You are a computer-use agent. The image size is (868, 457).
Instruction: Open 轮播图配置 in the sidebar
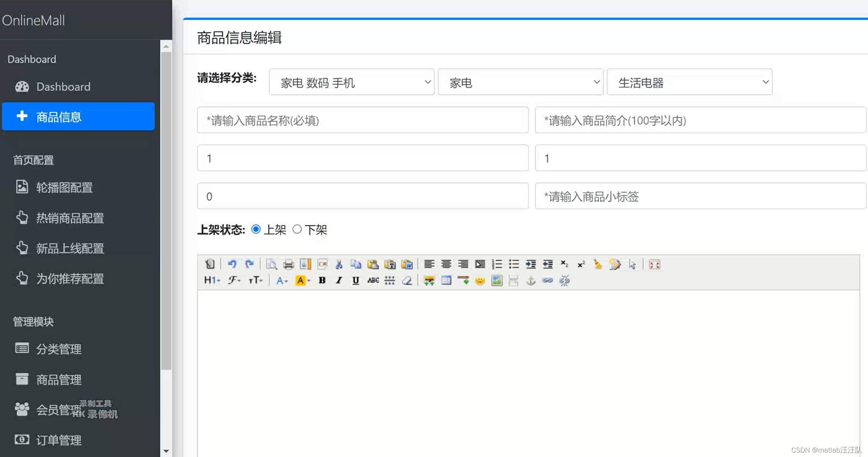(x=64, y=188)
